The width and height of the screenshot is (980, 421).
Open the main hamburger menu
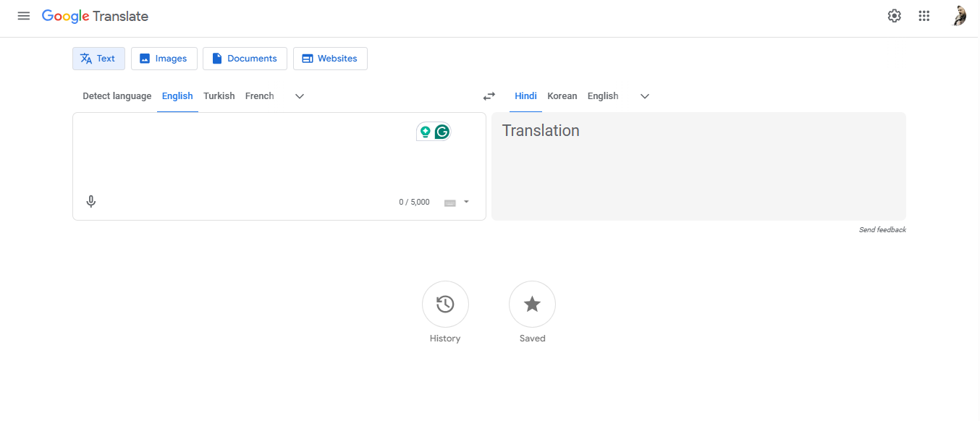[x=24, y=16]
